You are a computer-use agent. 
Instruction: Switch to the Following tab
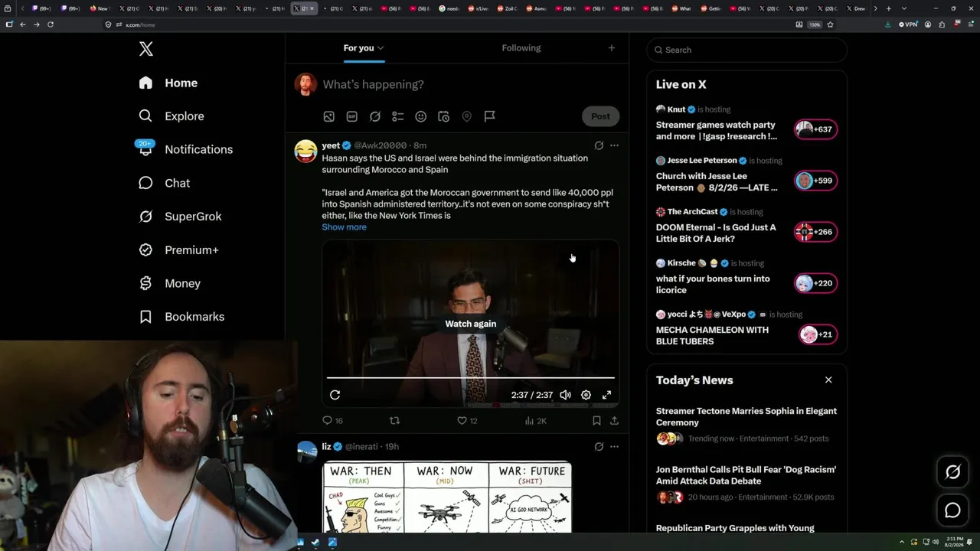click(x=521, y=47)
